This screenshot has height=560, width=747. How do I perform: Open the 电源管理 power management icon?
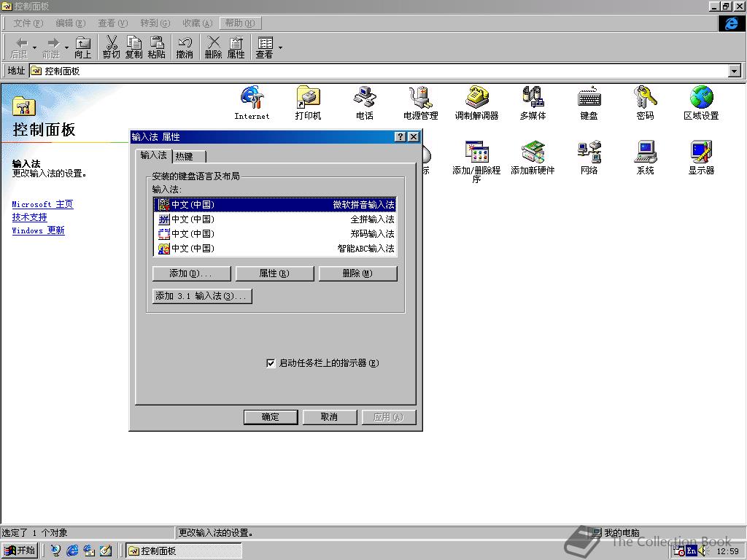pos(421,102)
